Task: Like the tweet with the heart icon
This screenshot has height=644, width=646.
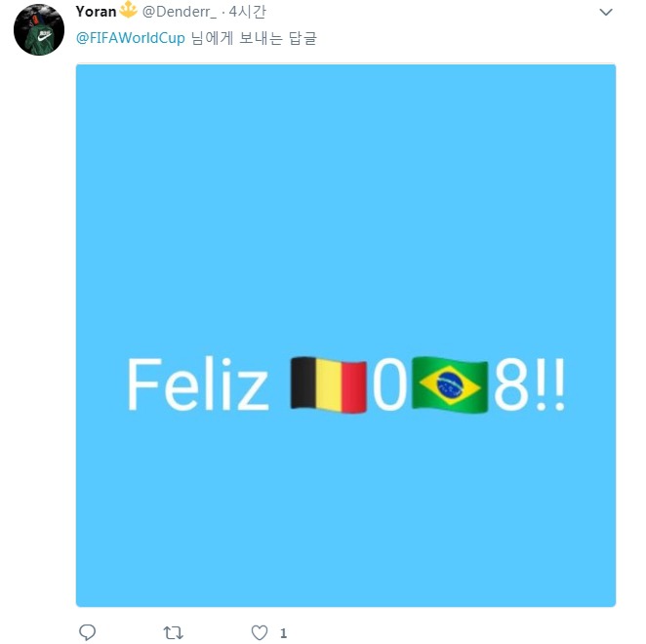Action: [260, 632]
